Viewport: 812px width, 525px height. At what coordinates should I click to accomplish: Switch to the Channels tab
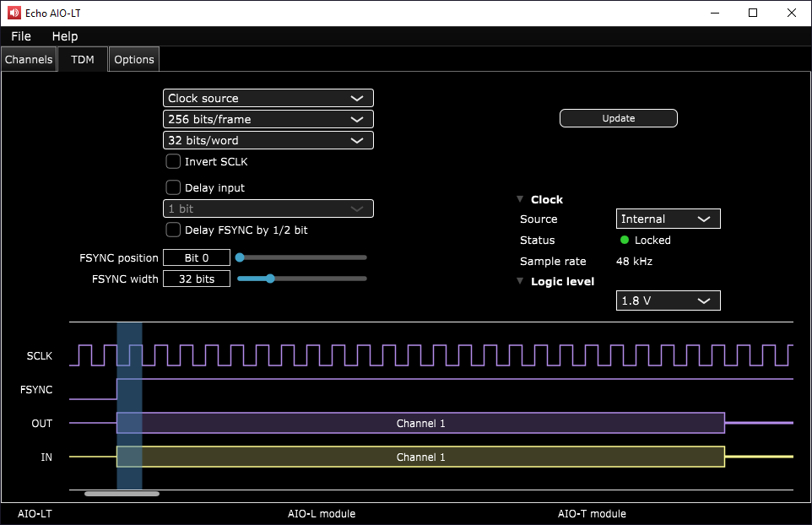[29, 60]
